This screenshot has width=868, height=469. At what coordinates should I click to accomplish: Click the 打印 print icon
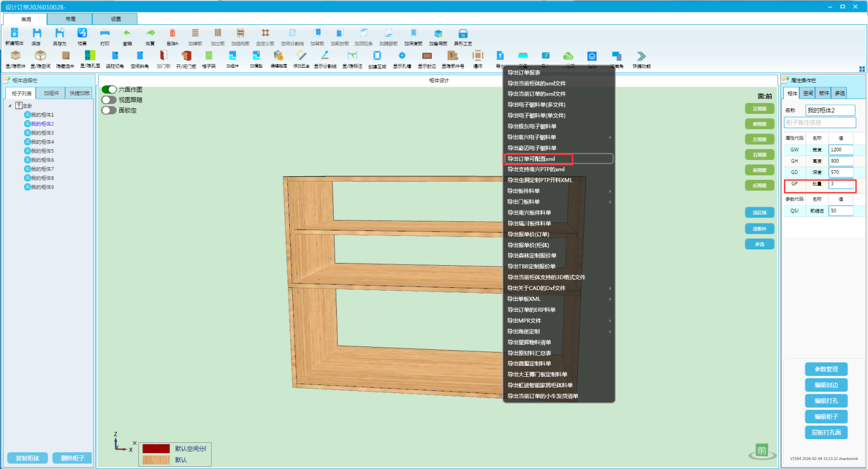coord(105,34)
